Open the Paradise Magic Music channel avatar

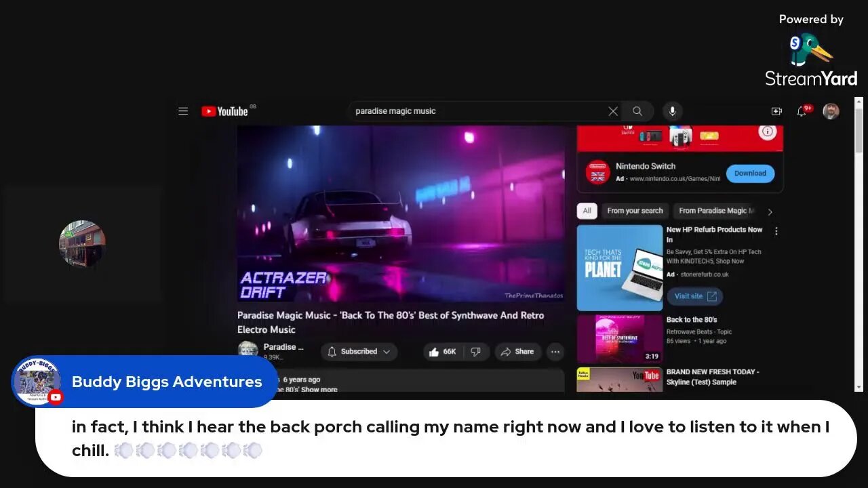(248, 350)
